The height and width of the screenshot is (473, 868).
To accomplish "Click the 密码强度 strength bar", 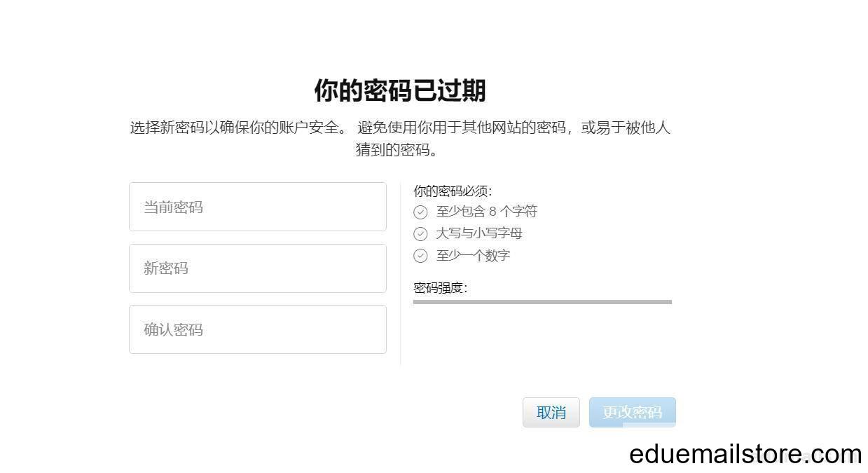I will (x=543, y=302).
